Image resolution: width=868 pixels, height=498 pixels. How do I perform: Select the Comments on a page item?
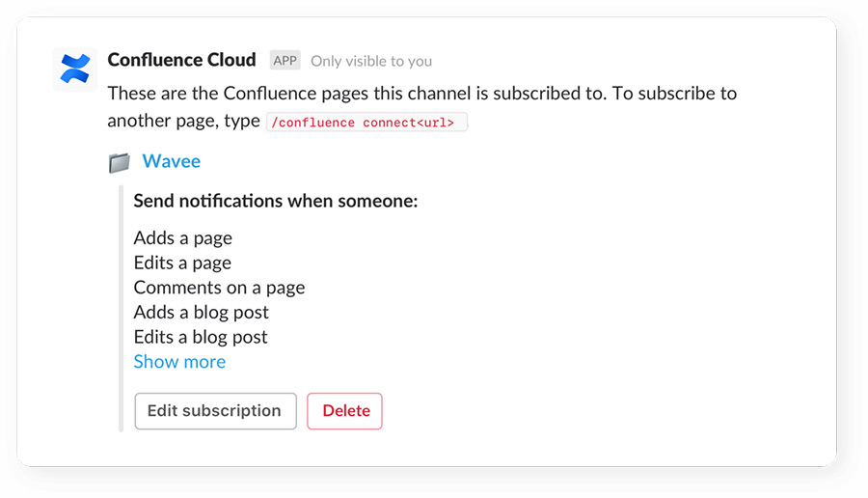(x=219, y=288)
